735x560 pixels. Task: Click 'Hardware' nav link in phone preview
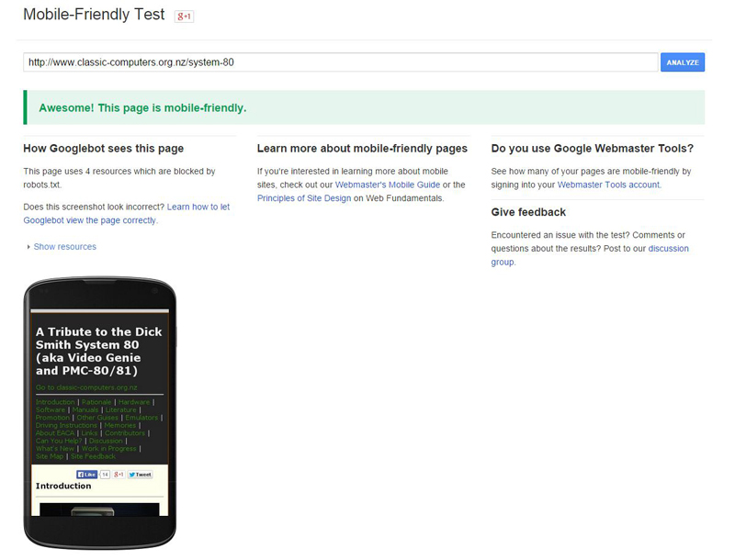(134, 402)
